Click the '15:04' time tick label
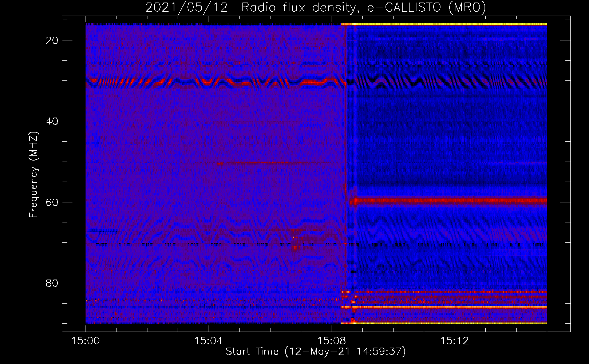The width and height of the screenshot is (589, 364). coord(209,341)
